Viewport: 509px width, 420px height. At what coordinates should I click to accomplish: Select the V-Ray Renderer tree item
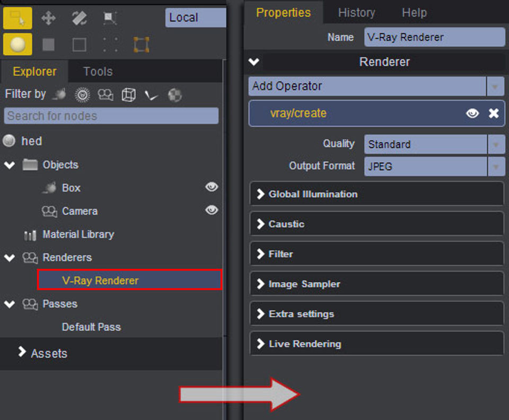click(130, 280)
